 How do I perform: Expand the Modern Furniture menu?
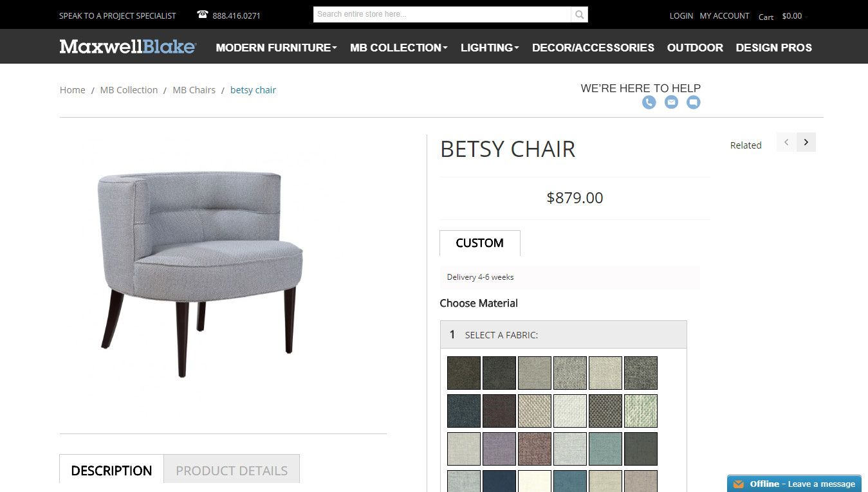tap(276, 48)
